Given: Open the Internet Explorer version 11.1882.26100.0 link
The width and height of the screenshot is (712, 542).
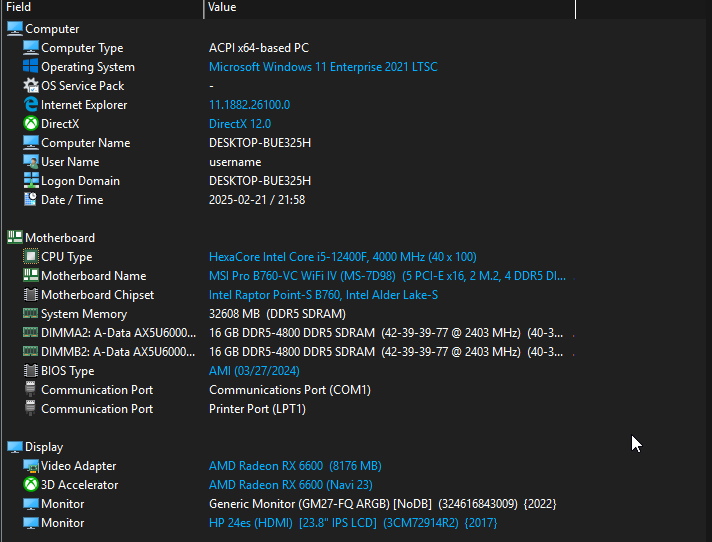Looking at the screenshot, I should coord(249,105).
